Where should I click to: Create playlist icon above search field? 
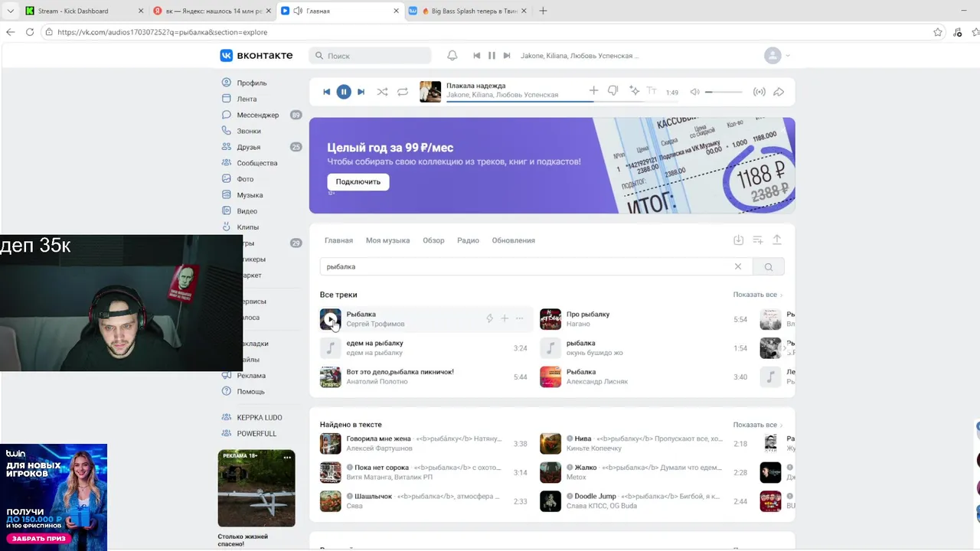point(758,240)
